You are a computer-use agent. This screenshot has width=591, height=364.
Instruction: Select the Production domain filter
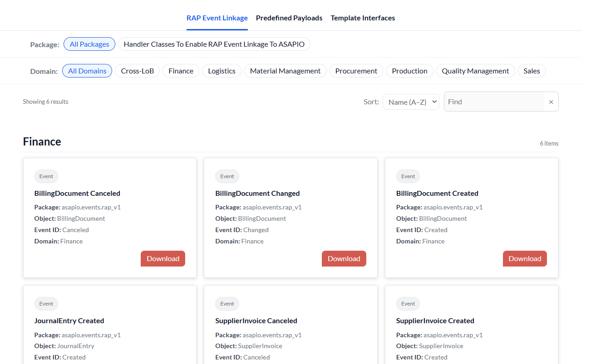(x=409, y=71)
